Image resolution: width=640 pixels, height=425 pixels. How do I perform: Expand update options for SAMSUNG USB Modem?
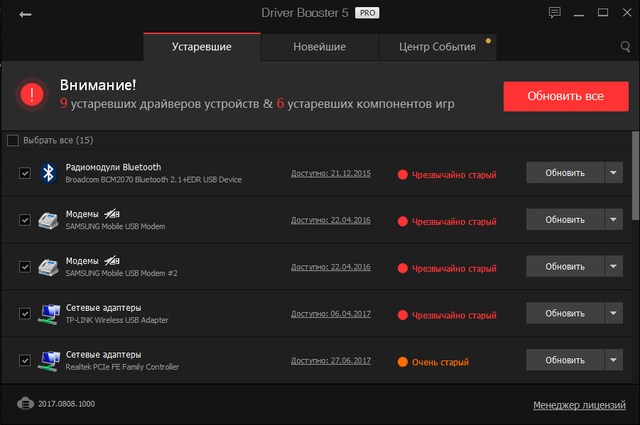[x=613, y=220]
